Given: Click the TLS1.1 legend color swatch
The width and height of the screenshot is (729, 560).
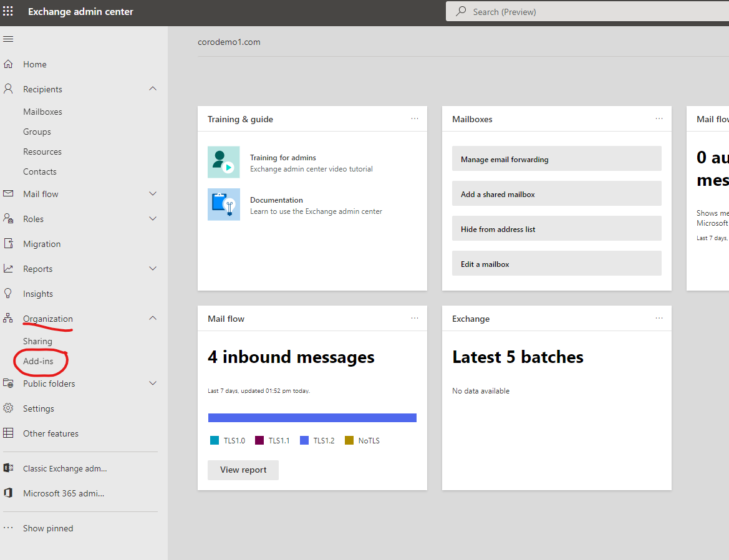Looking at the screenshot, I should point(259,440).
